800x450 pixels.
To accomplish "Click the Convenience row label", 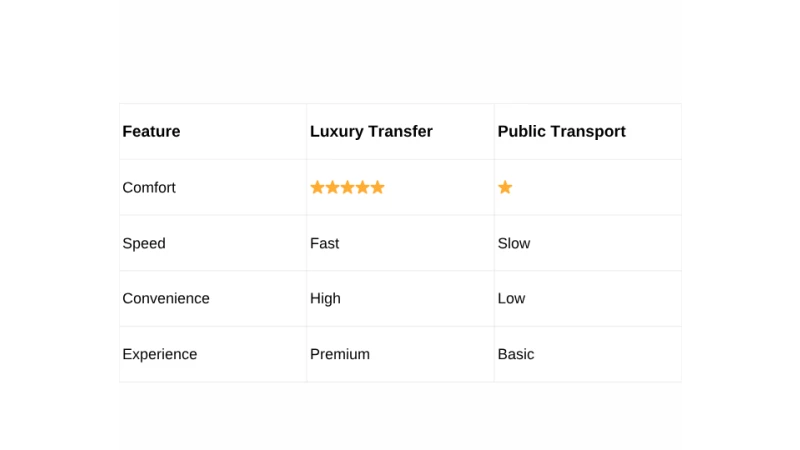I will pyautogui.click(x=166, y=298).
